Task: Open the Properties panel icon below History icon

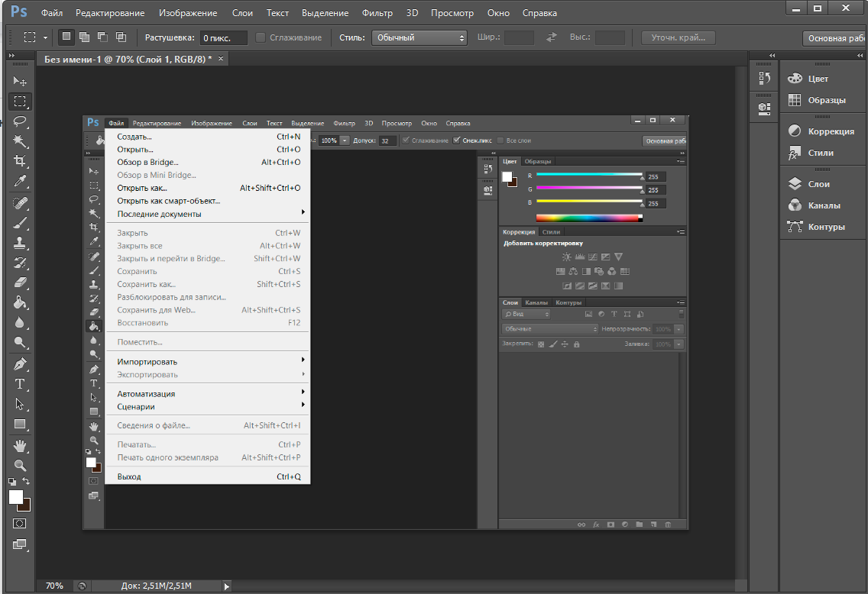Action: coord(765,108)
